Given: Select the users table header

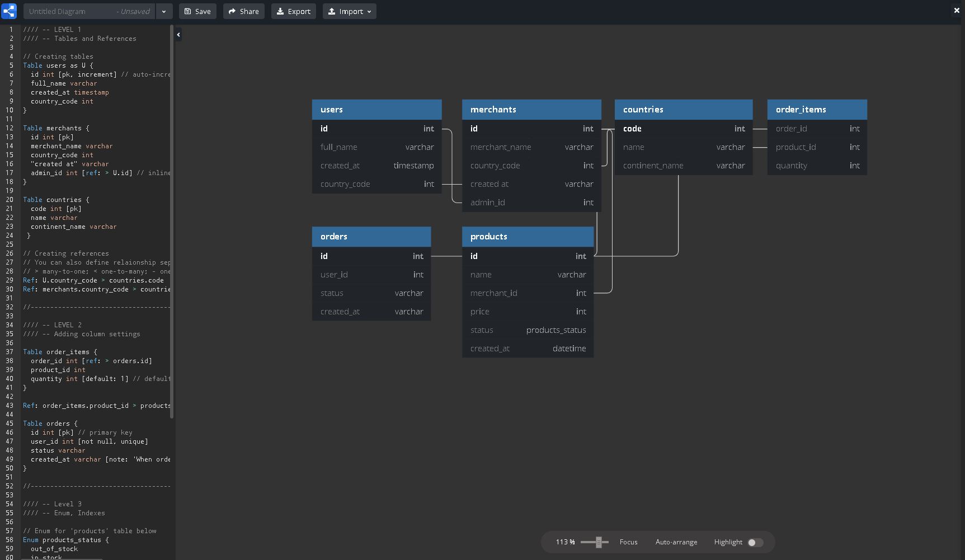Looking at the screenshot, I should pyautogui.click(x=376, y=109).
